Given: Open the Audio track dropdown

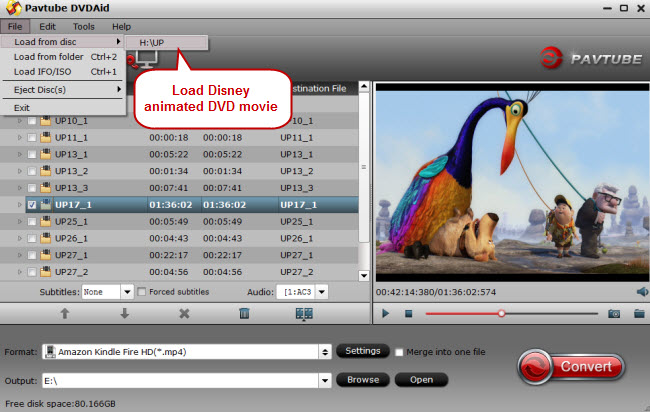Looking at the screenshot, I should 322,292.
